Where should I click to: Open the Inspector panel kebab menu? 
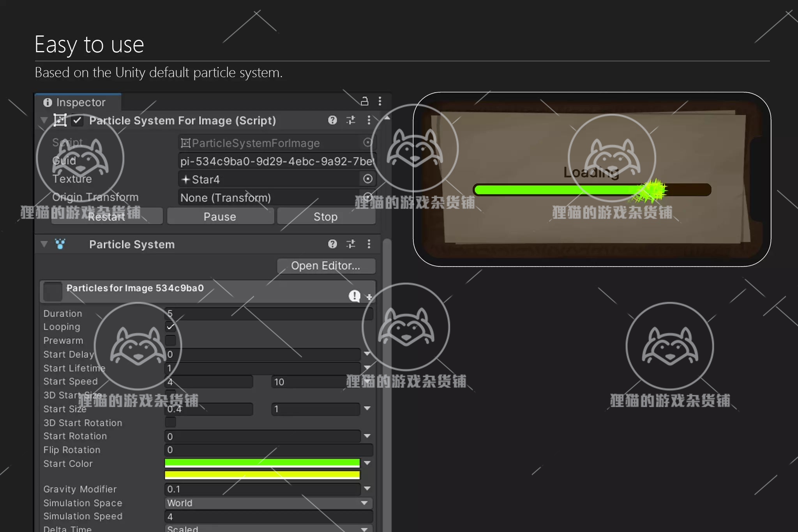click(380, 101)
